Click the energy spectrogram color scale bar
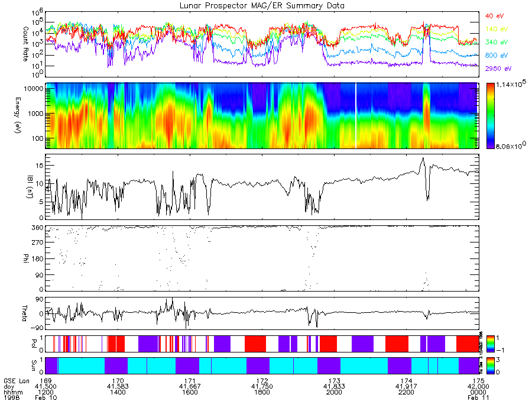532x414 pixels. (x=490, y=115)
